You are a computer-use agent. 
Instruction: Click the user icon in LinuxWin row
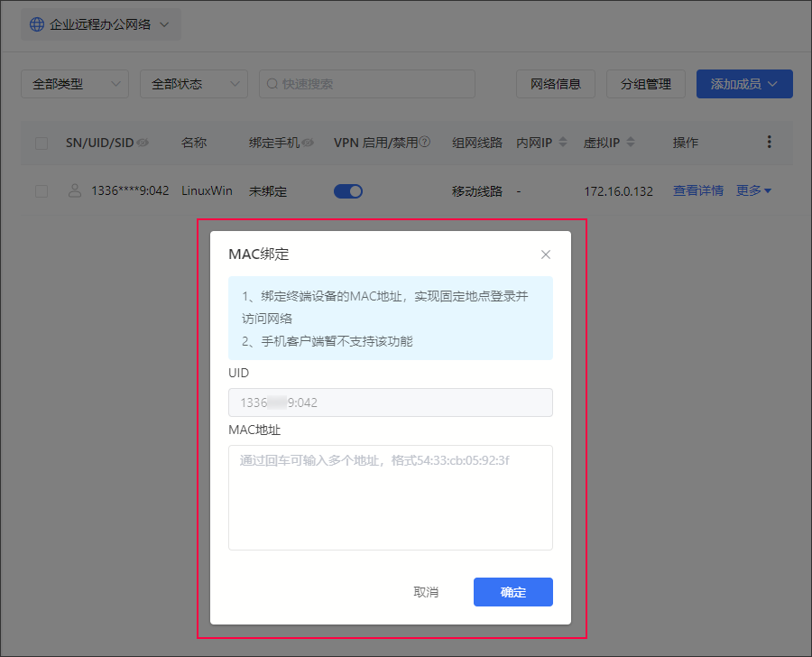coord(75,190)
